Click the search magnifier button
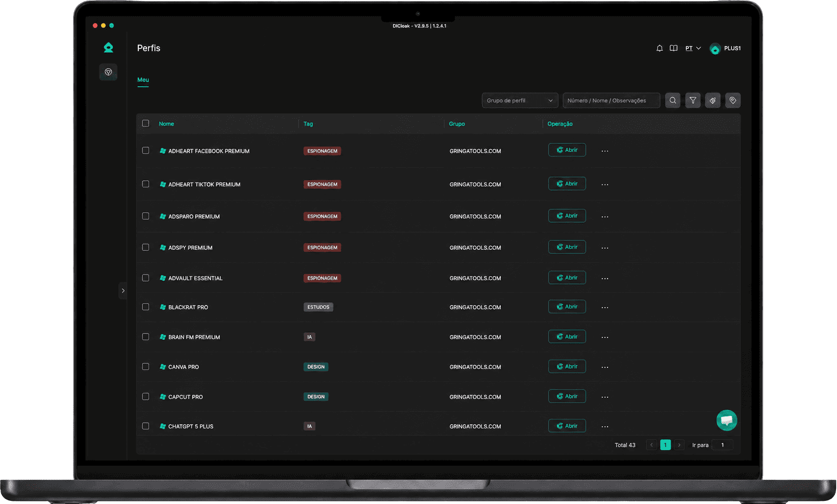This screenshot has height=504, width=837. 673,100
